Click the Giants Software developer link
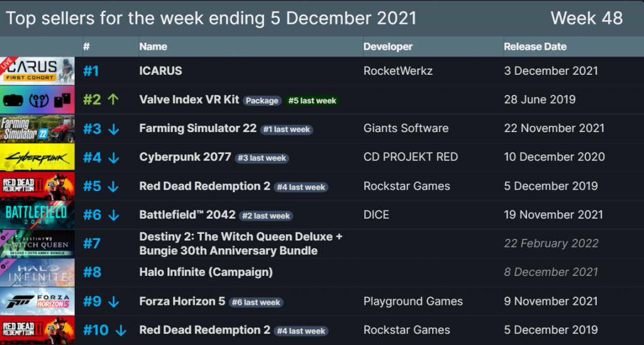 [x=406, y=128]
